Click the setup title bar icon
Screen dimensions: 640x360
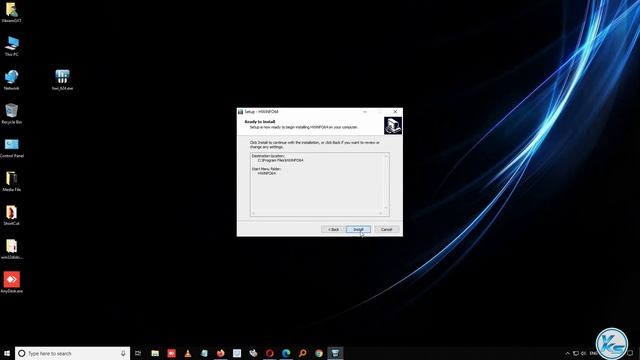coord(240,111)
